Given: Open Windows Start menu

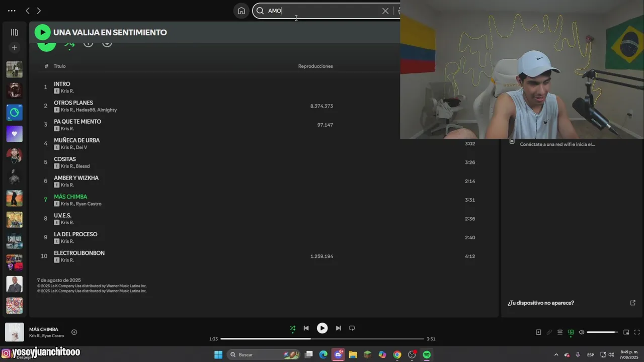Looking at the screenshot, I should click(x=218, y=354).
